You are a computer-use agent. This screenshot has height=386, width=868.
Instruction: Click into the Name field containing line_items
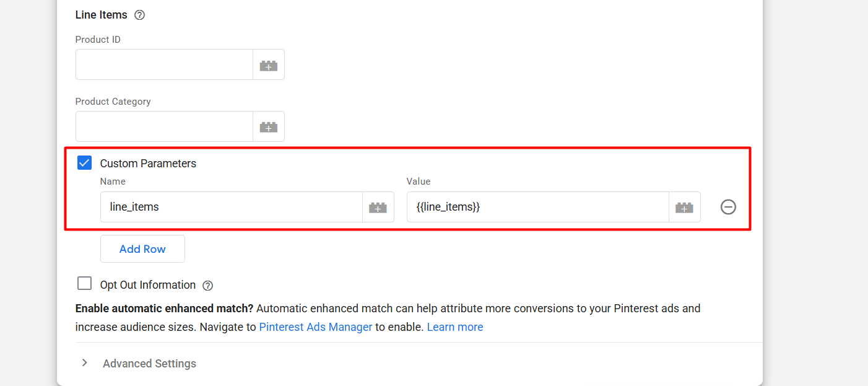pyautogui.click(x=231, y=207)
